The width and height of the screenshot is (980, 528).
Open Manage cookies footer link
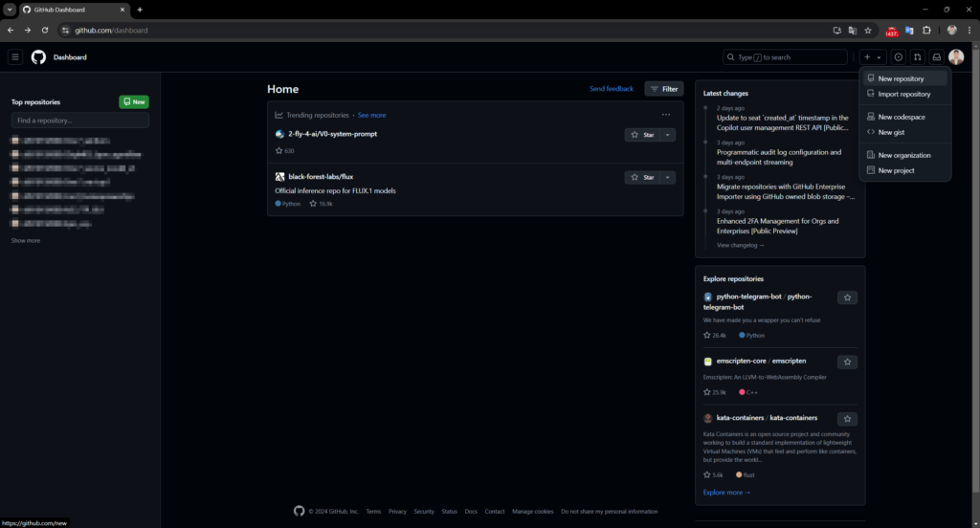(x=532, y=511)
